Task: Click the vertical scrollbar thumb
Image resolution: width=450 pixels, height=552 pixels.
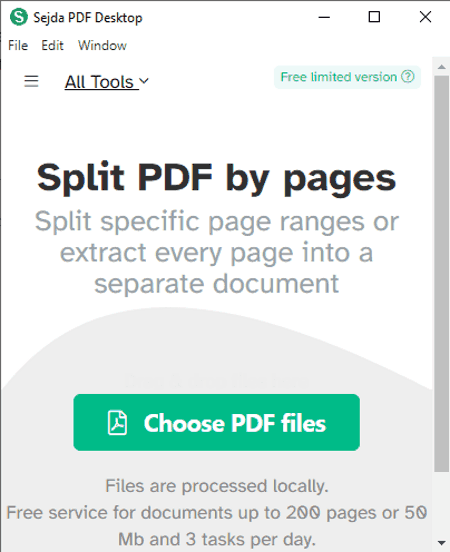Action: [x=442, y=274]
